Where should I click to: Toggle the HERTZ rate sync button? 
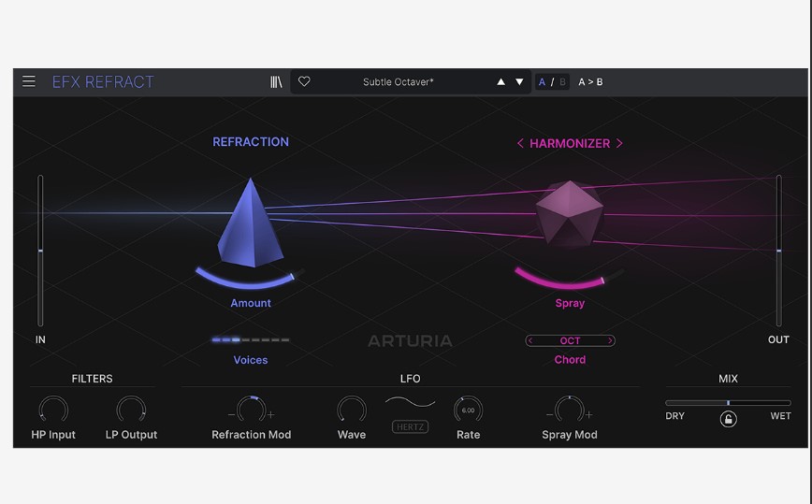(410, 427)
